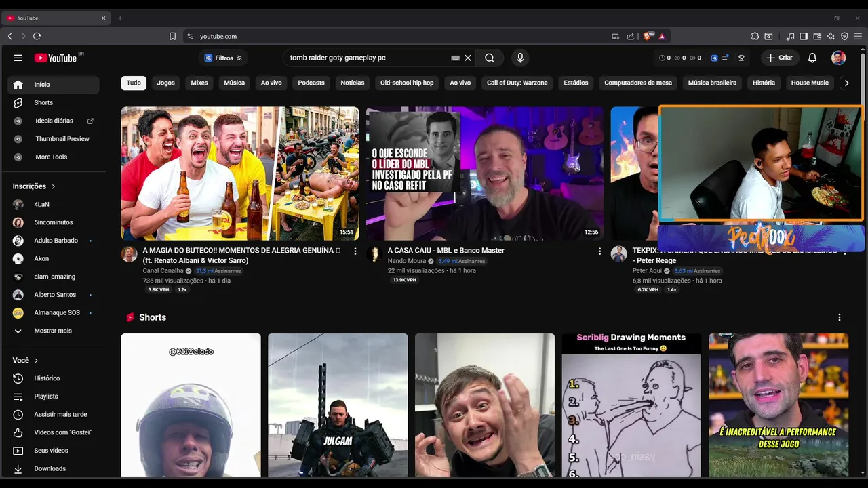Play the A CASA CAIU MBL video thumbnail

pos(485,174)
